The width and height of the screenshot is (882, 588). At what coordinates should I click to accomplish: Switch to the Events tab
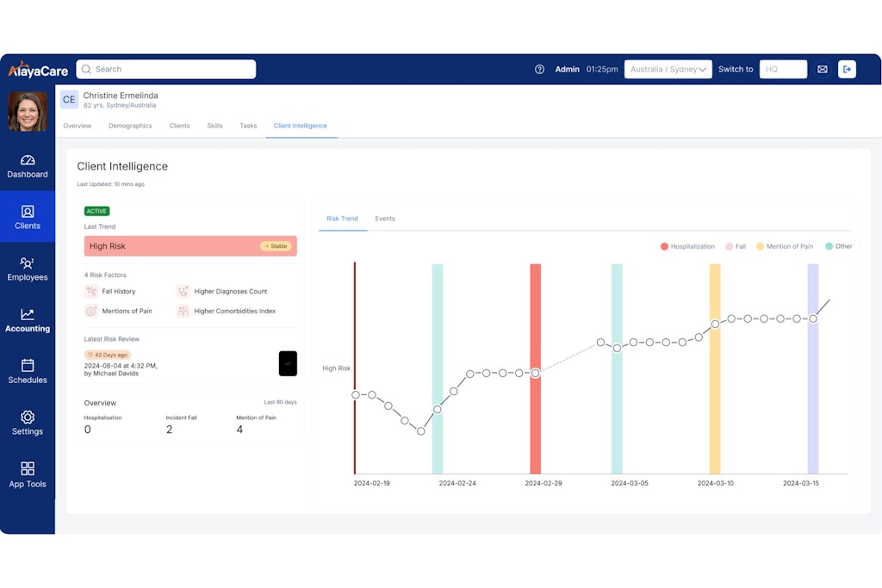385,219
